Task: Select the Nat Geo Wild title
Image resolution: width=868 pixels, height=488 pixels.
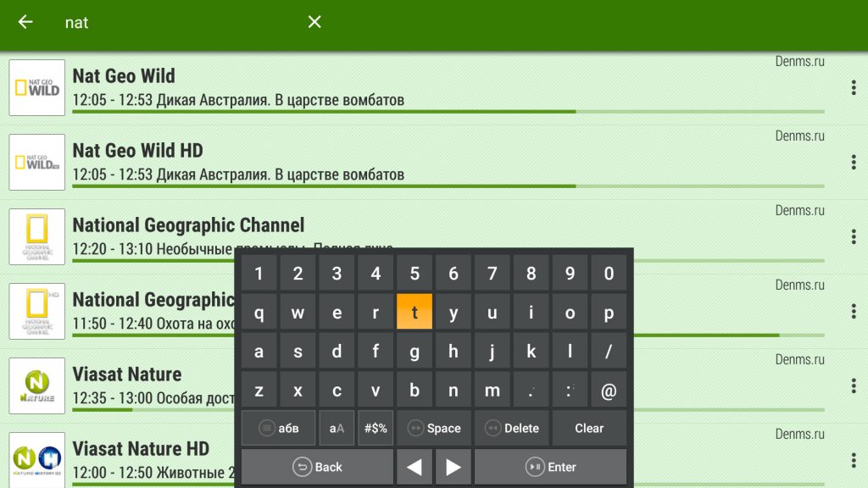Action: [x=124, y=75]
